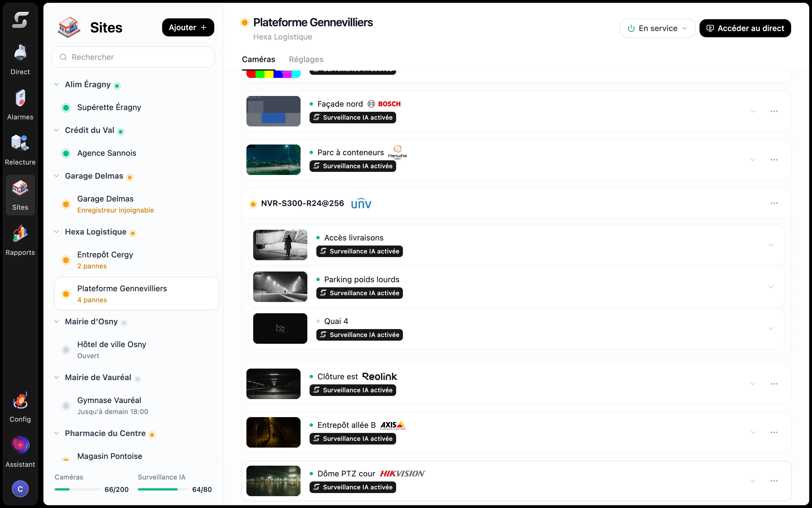Expand the Façade nord camera details

753,111
